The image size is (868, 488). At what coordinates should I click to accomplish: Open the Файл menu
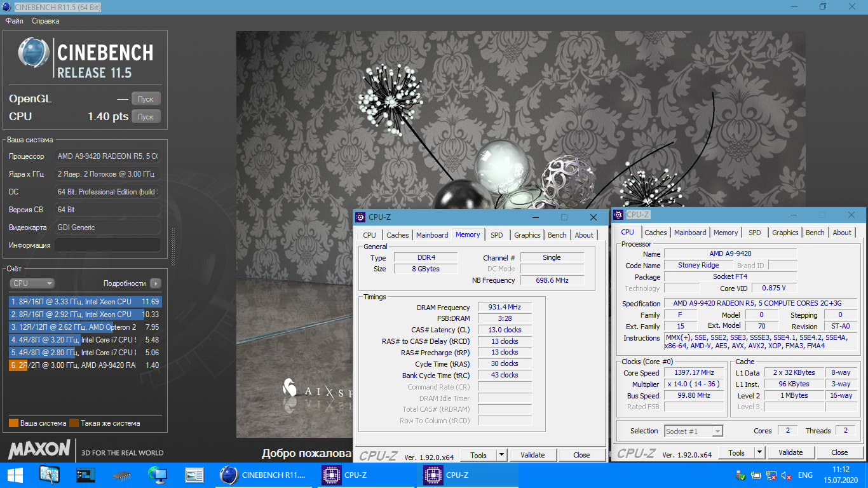[15, 21]
